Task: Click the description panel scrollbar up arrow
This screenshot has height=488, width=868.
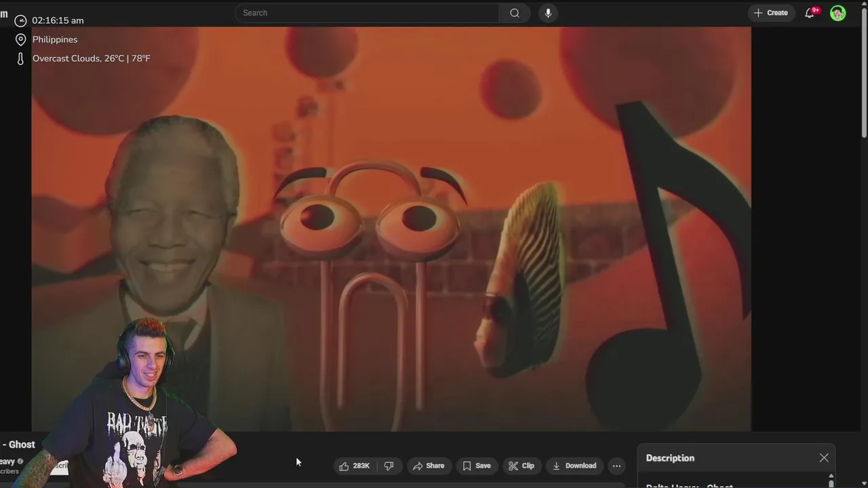Action: (x=831, y=477)
